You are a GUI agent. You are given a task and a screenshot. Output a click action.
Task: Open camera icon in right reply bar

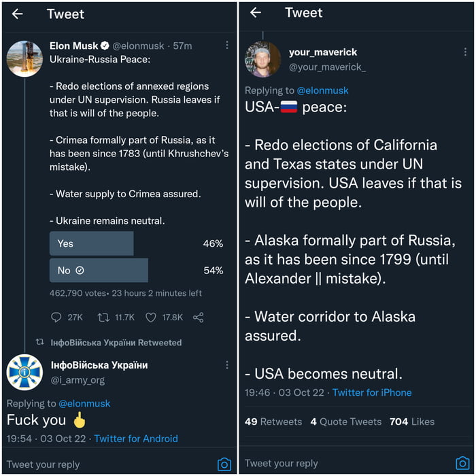pyautogui.click(x=462, y=463)
